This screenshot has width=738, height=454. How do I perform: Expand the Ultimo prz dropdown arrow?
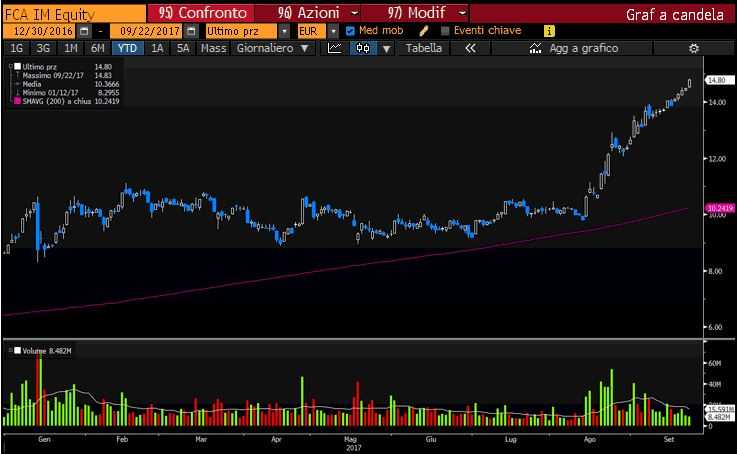coord(284,32)
